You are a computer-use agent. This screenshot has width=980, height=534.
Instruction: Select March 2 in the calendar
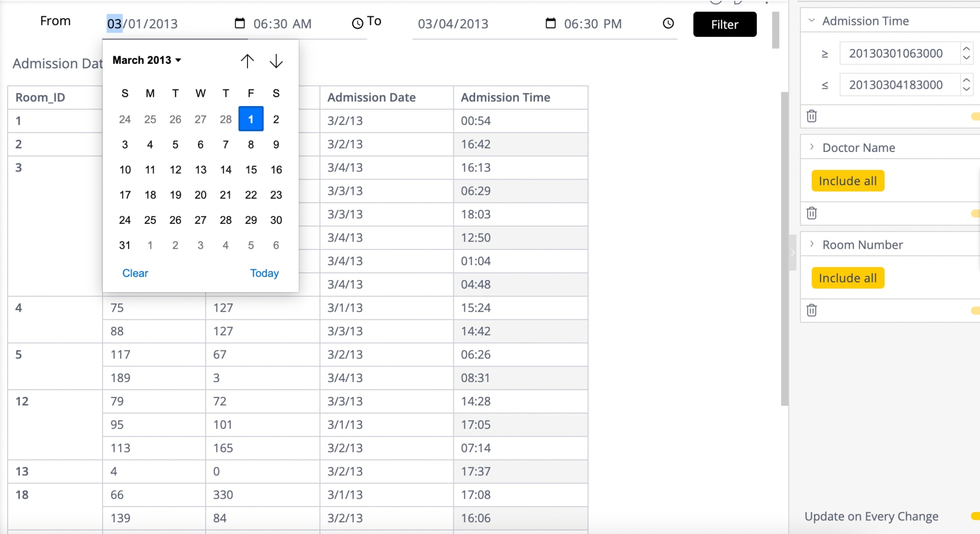(x=276, y=119)
